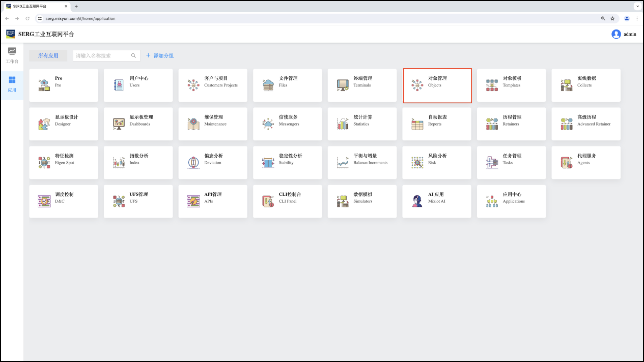Open the 用户中心 Users app icon
The width and height of the screenshot is (644, 362).
119,85
